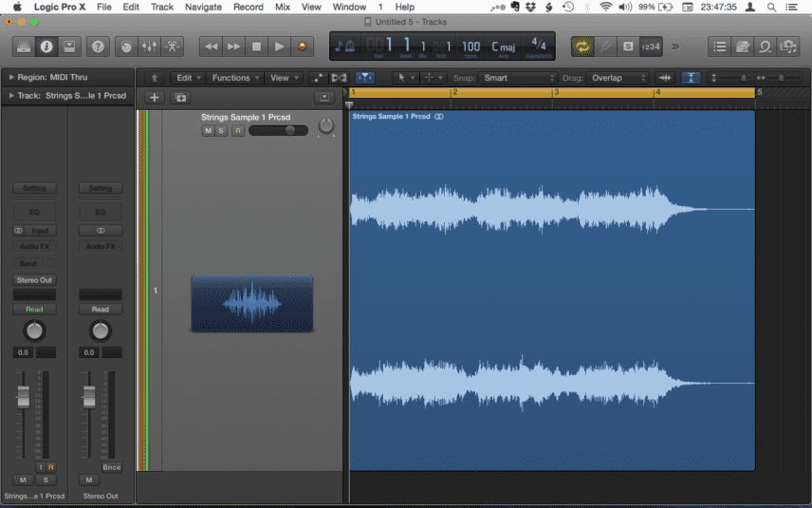Open the Media Browser icon
This screenshot has height=508, width=812.
pyautogui.click(x=787, y=47)
